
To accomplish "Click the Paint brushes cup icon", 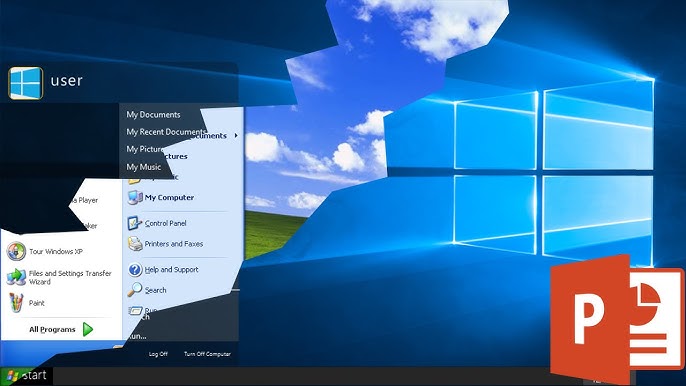I will [x=16, y=302].
